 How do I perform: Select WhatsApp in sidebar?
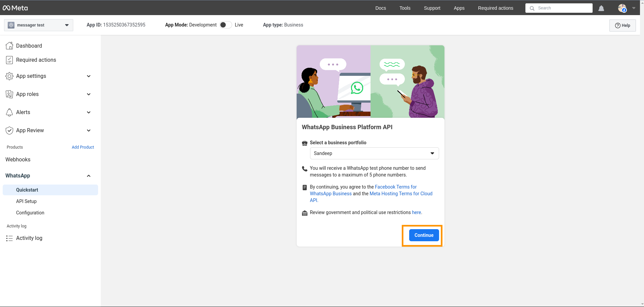17,176
